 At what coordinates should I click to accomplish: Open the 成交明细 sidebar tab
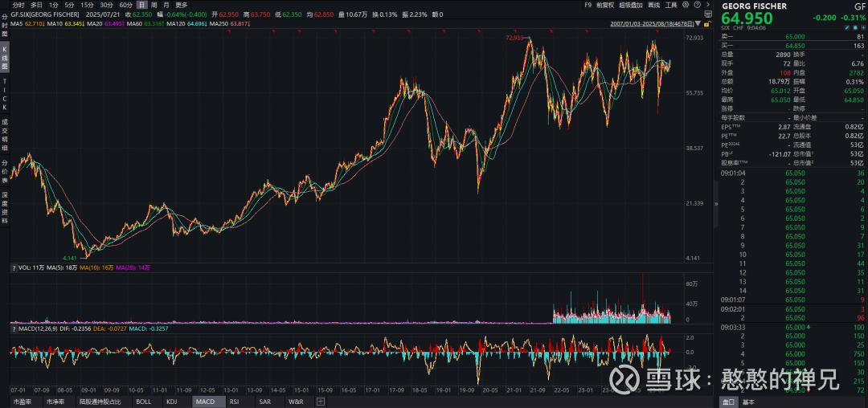coord(5,135)
